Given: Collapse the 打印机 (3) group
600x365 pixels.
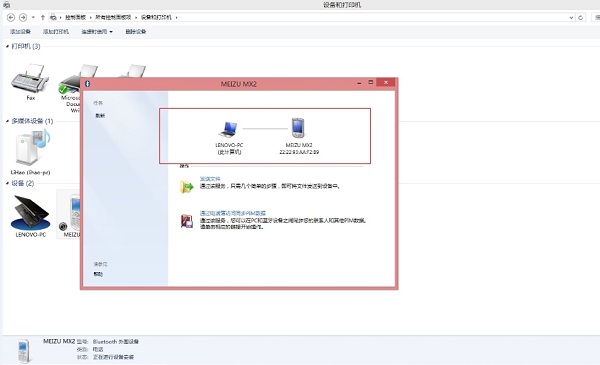Looking at the screenshot, I should point(7,46).
